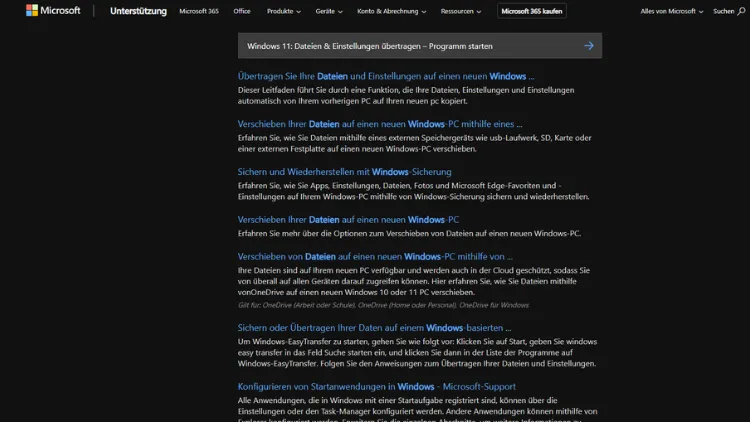
Task: Open 'Sichern oder Übertragen Ihrer Daten' result
Action: (375, 328)
